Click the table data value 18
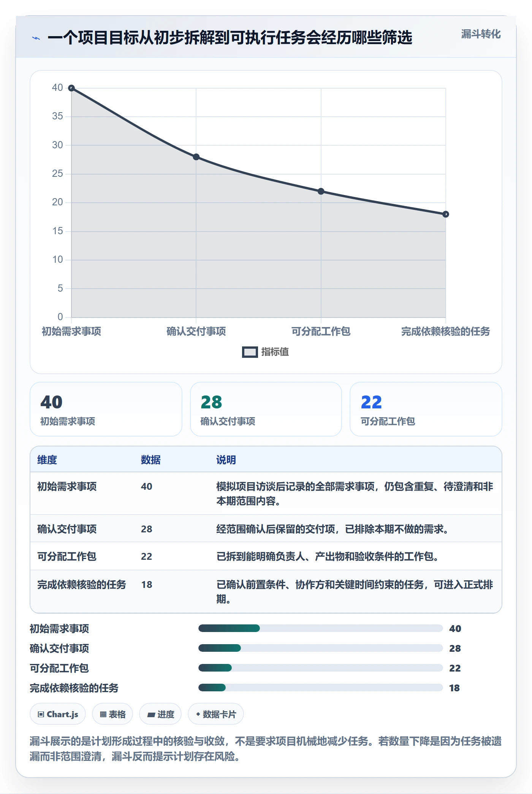This screenshot has height=794, width=532. [147, 584]
